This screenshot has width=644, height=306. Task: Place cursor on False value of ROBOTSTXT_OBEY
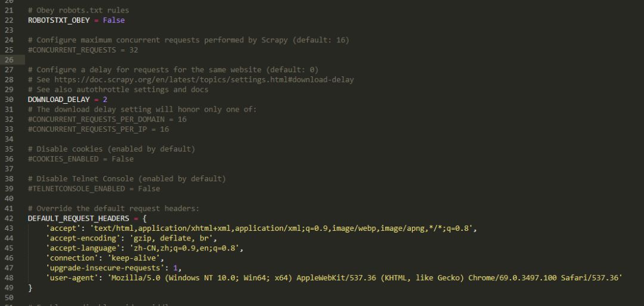point(114,20)
